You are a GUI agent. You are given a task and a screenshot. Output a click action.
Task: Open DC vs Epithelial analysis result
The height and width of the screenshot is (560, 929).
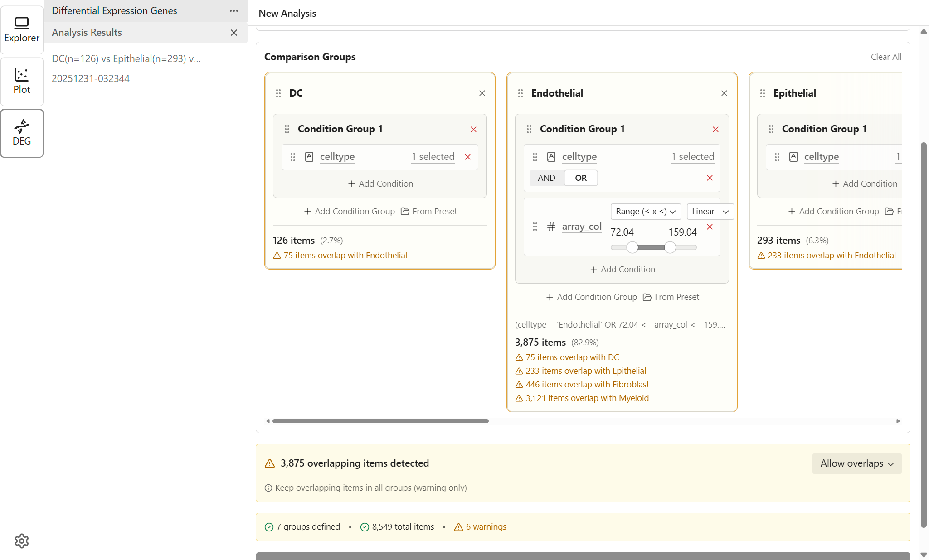(126, 59)
